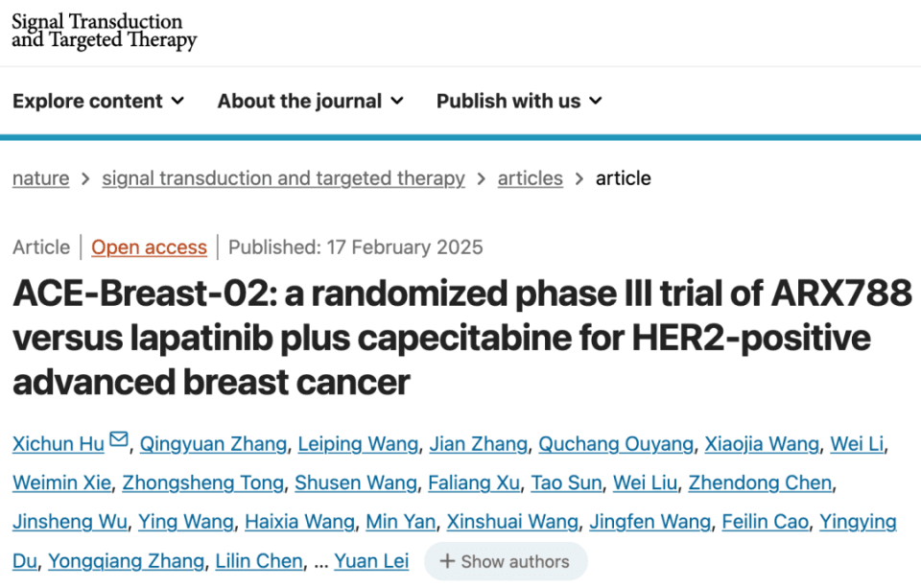Open author Qingyuan Zhang's details
This screenshot has height=588, width=921.
[213, 444]
